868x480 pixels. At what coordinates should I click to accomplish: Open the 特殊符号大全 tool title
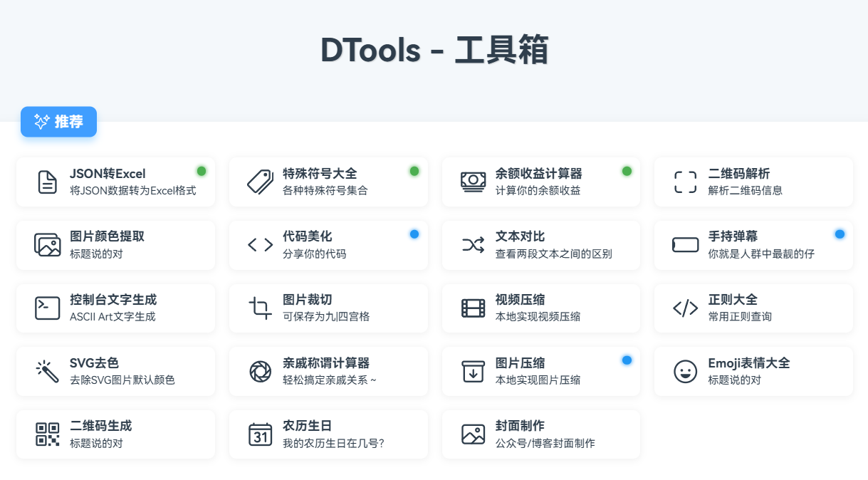[x=320, y=174]
